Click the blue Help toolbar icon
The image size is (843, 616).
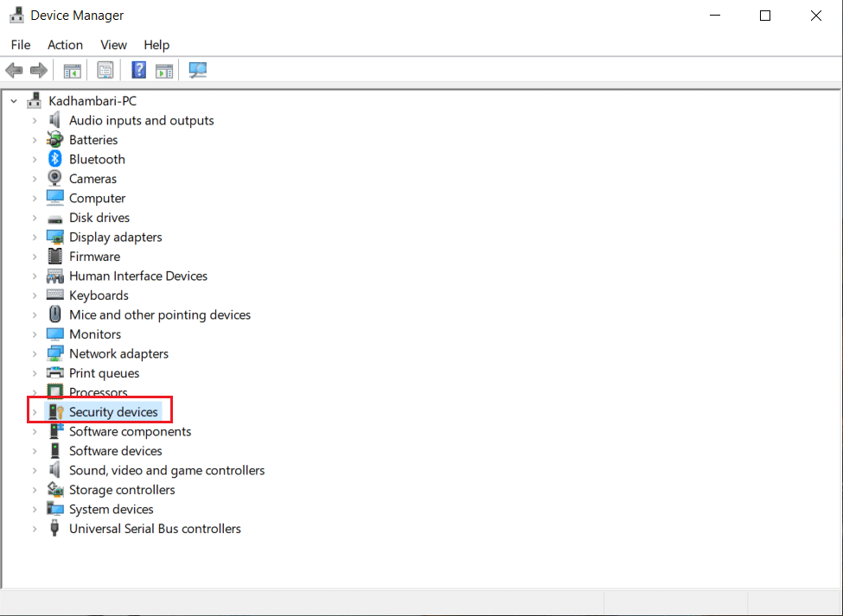tap(138, 70)
